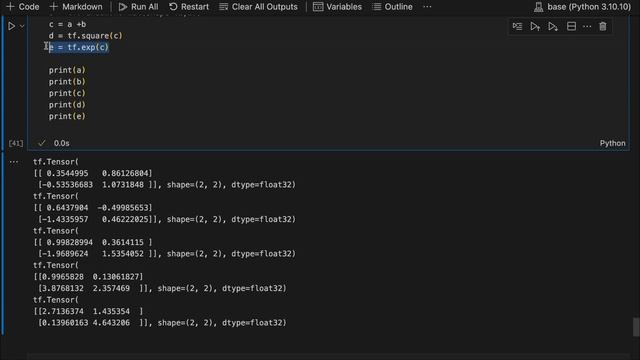Click code line print(d)

pyautogui.click(x=67, y=104)
